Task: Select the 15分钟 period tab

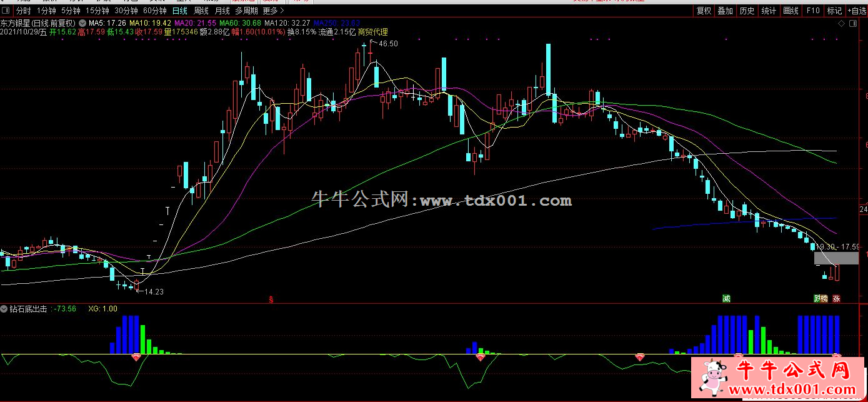Action: pyautogui.click(x=97, y=11)
